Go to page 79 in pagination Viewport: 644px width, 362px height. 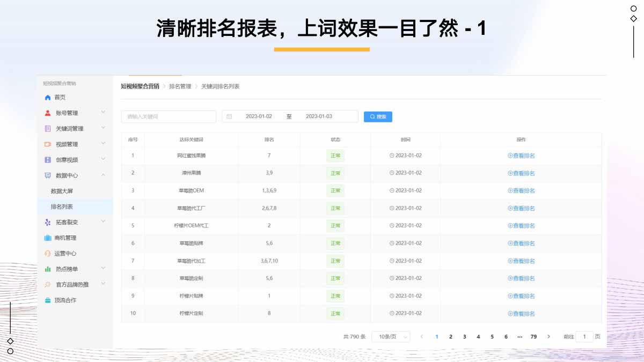tap(533, 337)
